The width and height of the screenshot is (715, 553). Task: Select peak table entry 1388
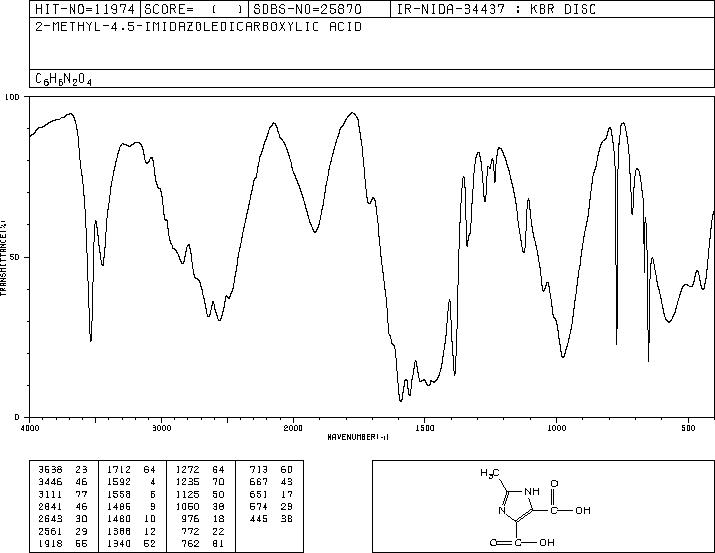click(x=119, y=532)
